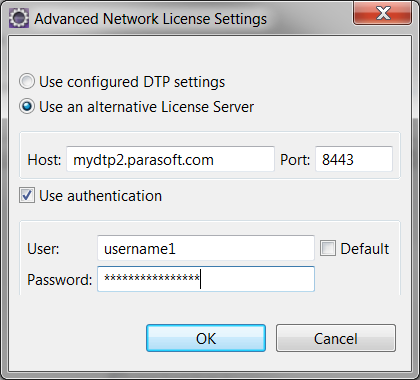Image resolution: width=420 pixels, height=380 pixels.
Task: Click the Password: label
Action: click(60, 279)
